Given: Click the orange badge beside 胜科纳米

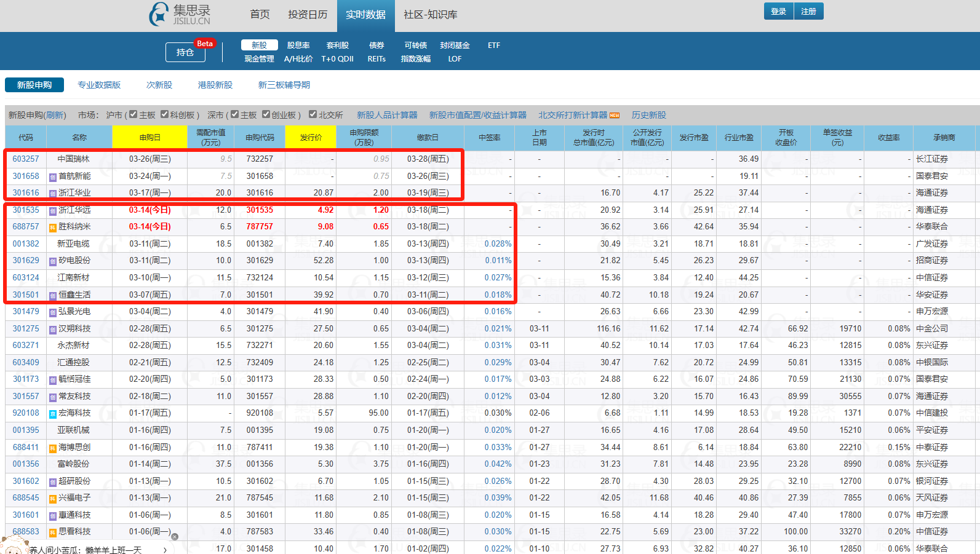Looking at the screenshot, I should 53,228.
